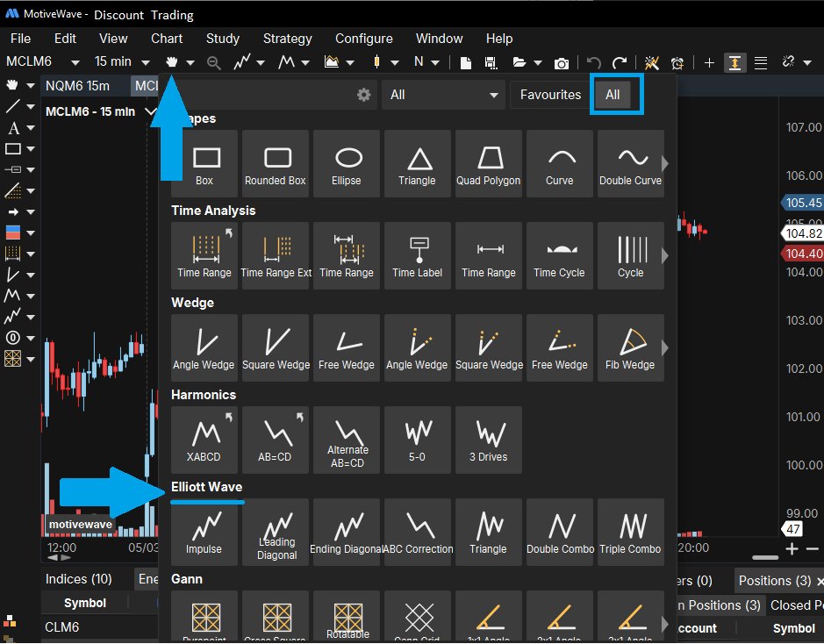
Task: Take a chart snapshot with camera icon
Action: pyautogui.click(x=562, y=63)
